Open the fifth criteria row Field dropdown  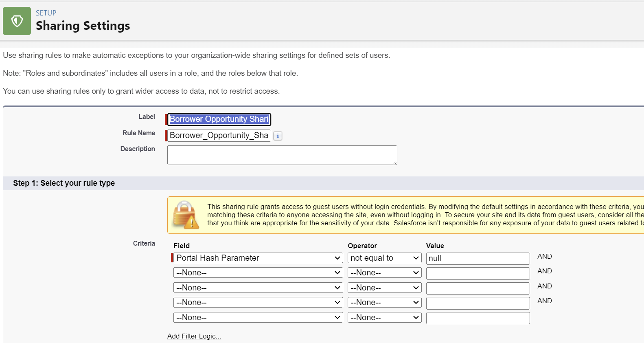258,317
